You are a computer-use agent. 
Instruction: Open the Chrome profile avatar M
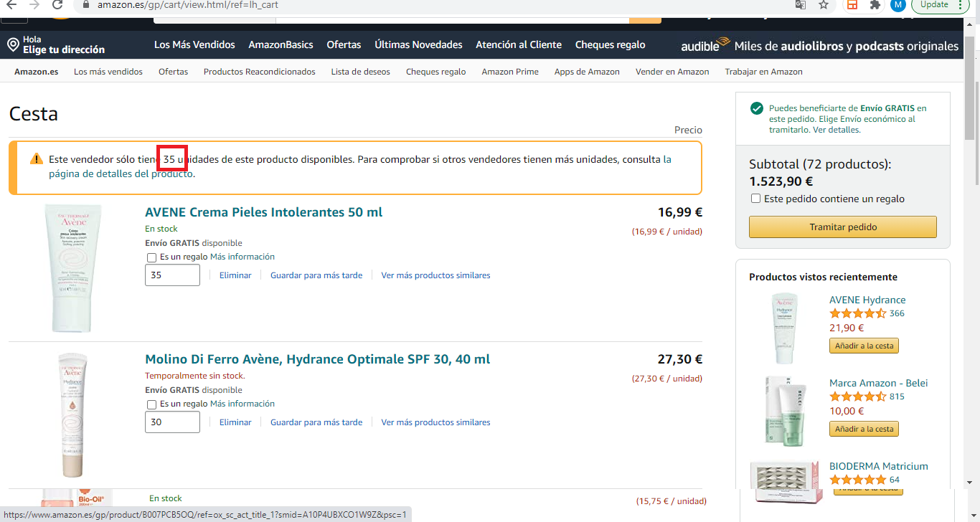pos(897,5)
